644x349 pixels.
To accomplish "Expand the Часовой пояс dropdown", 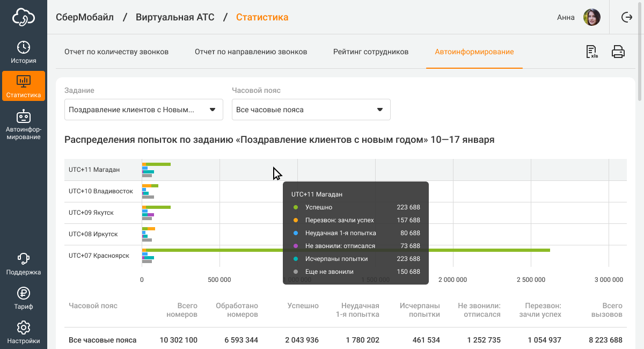I will point(311,110).
